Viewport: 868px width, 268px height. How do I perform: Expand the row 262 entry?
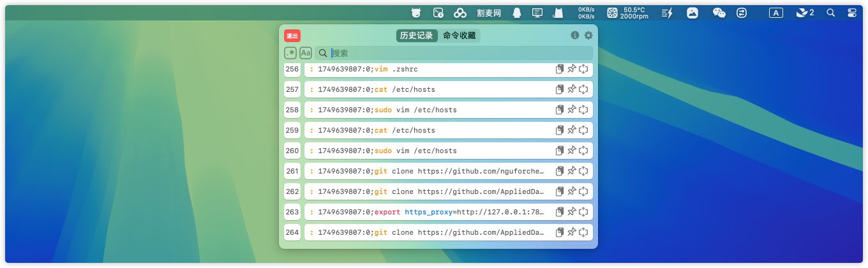click(x=583, y=191)
